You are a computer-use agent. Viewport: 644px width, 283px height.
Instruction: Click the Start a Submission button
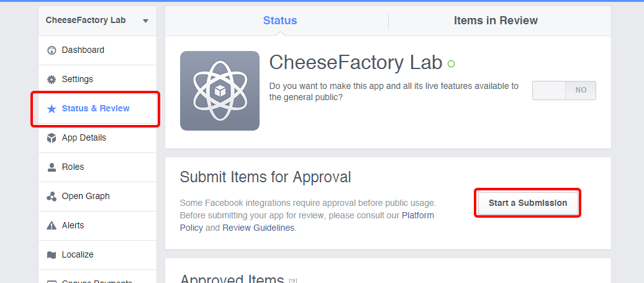pos(528,203)
